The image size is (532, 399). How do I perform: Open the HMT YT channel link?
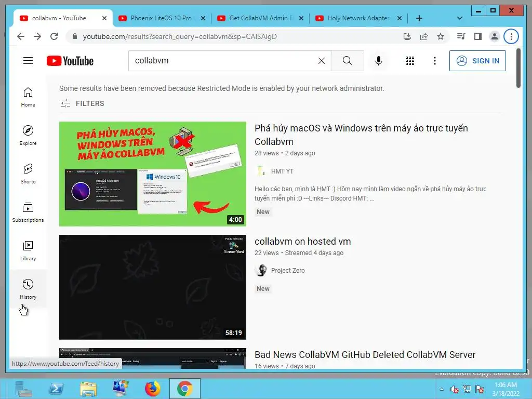(282, 171)
